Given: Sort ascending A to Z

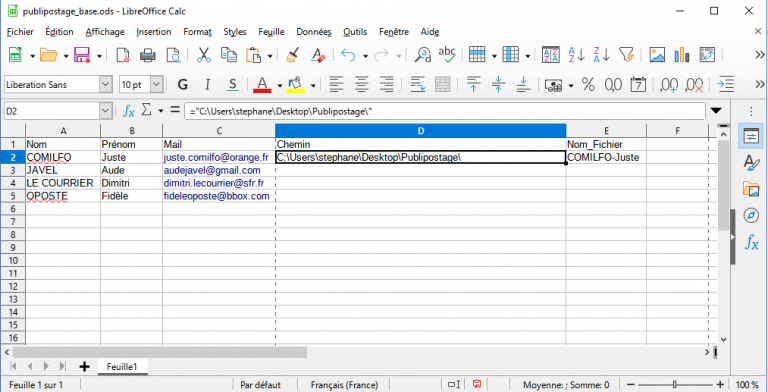Looking at the screenshot, I should (576, 55).
